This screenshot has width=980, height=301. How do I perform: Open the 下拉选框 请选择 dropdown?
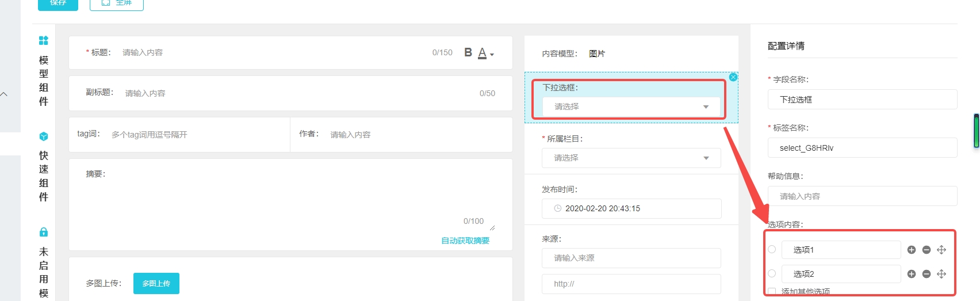pos(631,106)
